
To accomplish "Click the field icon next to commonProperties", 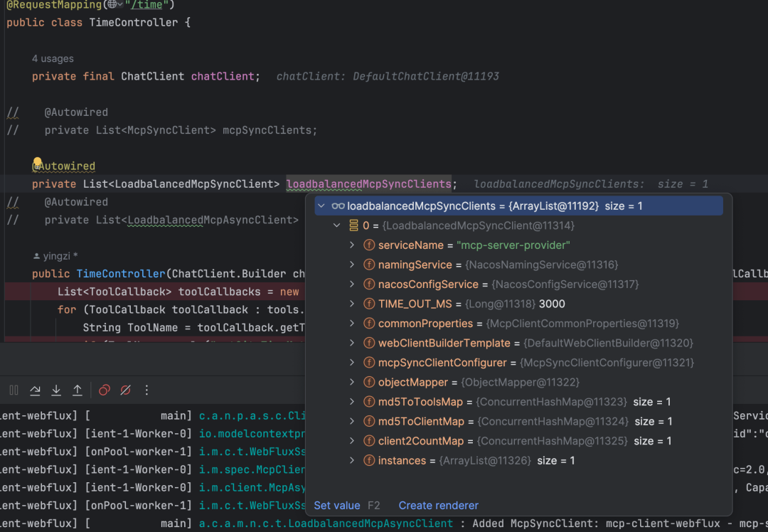I will pyautogui.click(x=369, y=324).
